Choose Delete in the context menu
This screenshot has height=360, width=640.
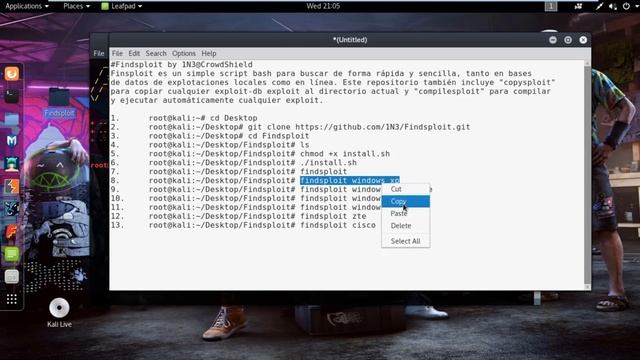pos(406,226)
